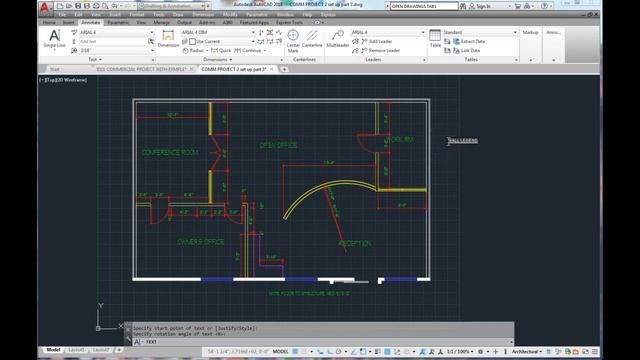This screenshot has width=640, height=360.
Task: Click the Link Data icon
Action: click(456, 51)
